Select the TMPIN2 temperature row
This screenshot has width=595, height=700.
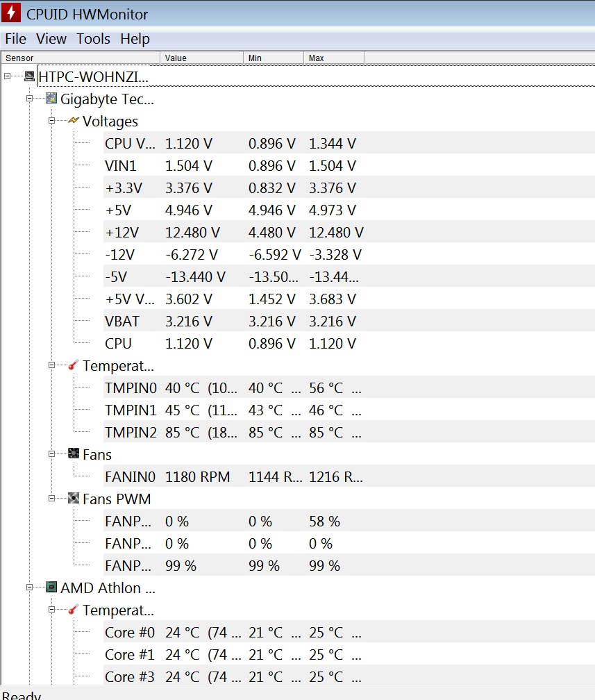349,433
